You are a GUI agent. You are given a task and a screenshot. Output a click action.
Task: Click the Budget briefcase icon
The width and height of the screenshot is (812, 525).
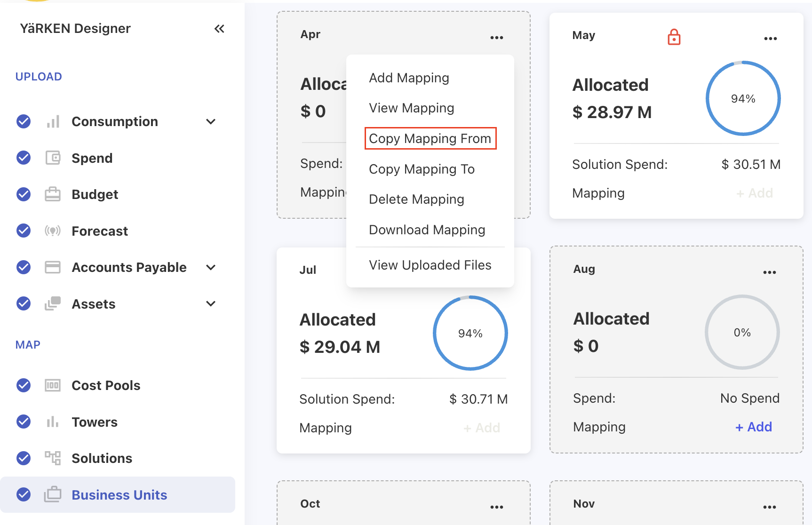53,194
